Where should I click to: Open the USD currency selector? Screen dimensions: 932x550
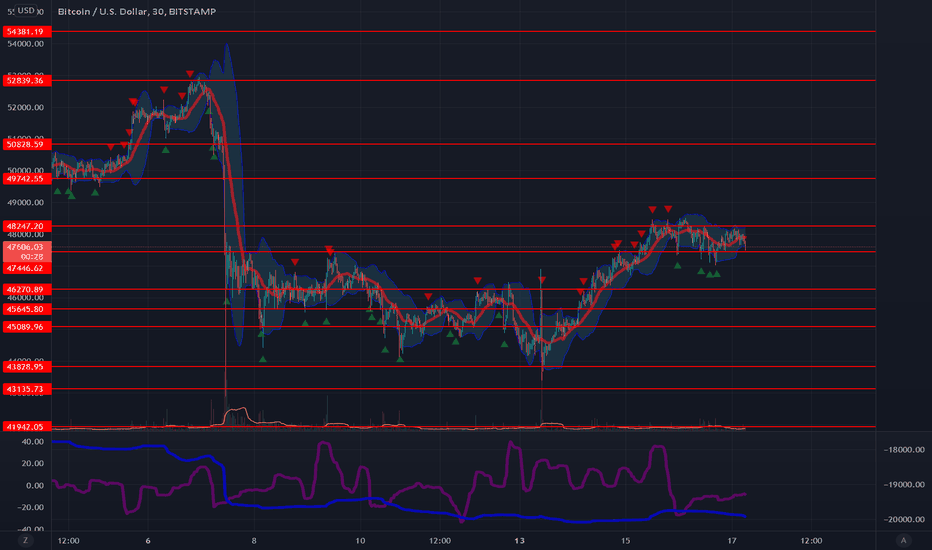click(x=25, y=10)
